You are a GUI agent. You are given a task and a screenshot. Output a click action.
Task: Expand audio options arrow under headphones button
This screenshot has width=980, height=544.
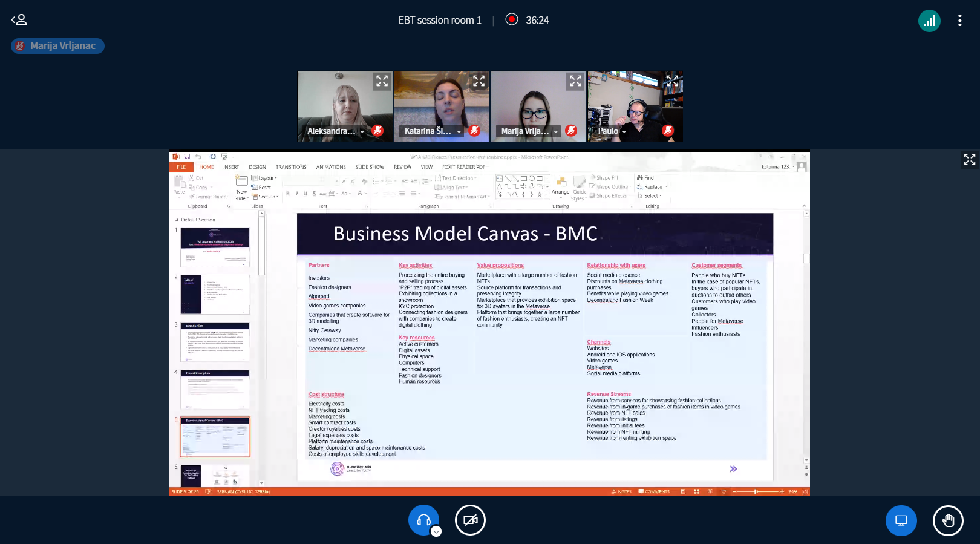tap(436, 531)
